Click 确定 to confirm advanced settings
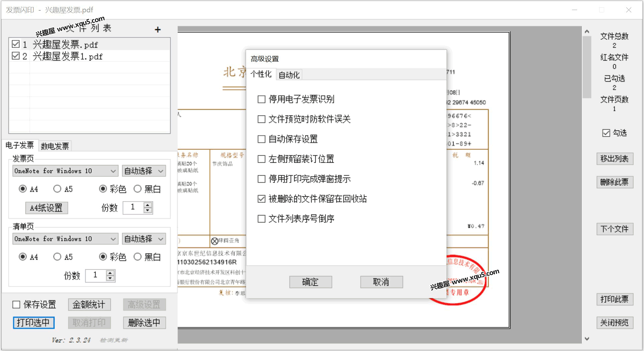The width and height of the screenshot is (644, 351). click(x=310, y=282)
